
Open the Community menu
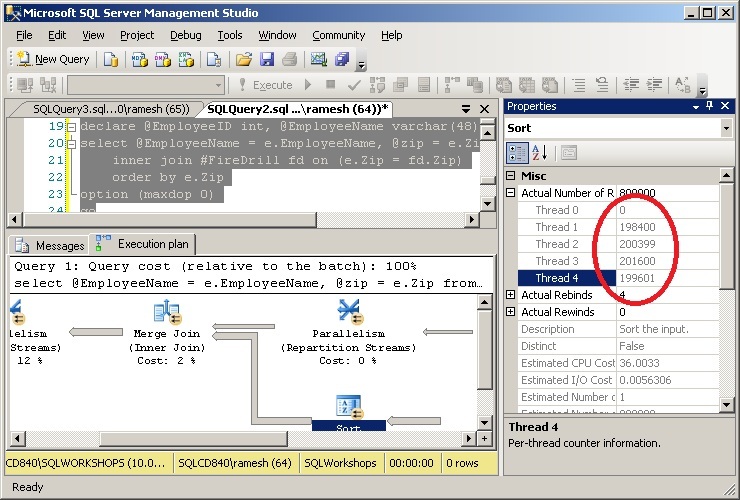338,35
